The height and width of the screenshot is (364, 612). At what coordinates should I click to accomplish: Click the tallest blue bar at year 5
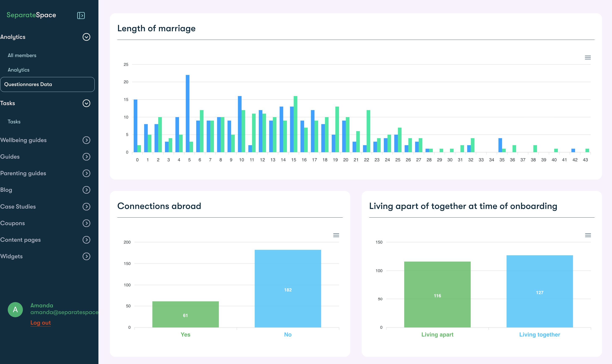(x=188, y=114)
